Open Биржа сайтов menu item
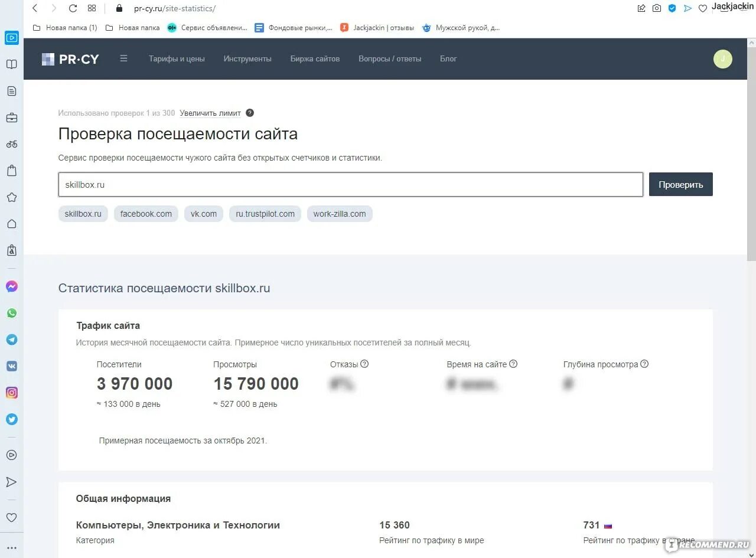This screenshot has width=756, height=558. (x=315, y=58)
